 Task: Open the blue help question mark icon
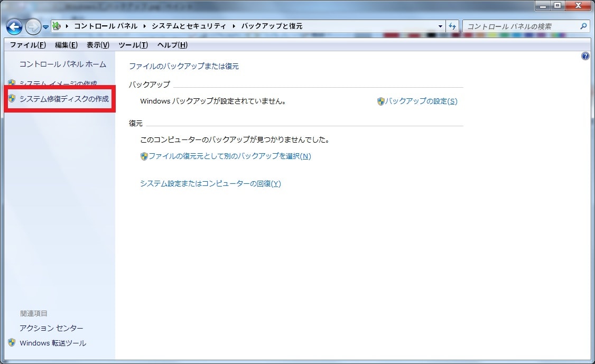pos(585,56)
